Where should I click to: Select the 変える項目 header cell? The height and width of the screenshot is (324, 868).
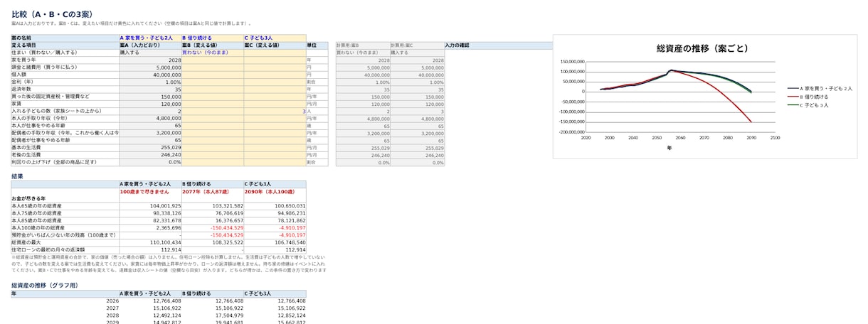click(65, 45)
